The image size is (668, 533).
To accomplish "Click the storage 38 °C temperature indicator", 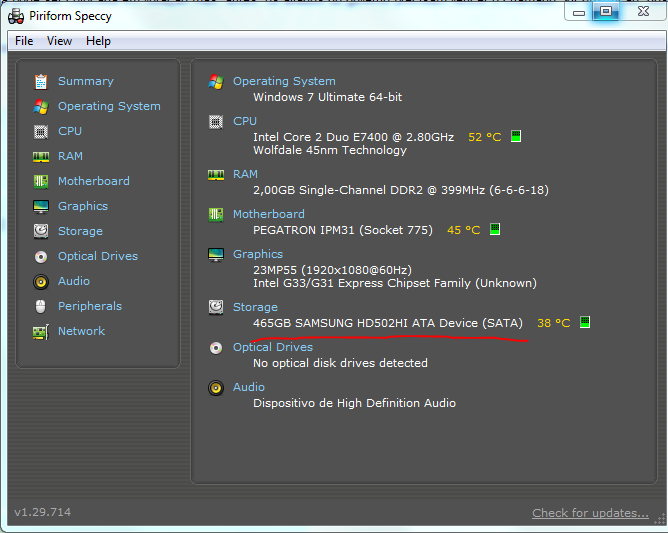I will pyautogui.click(x=554, y=323).
